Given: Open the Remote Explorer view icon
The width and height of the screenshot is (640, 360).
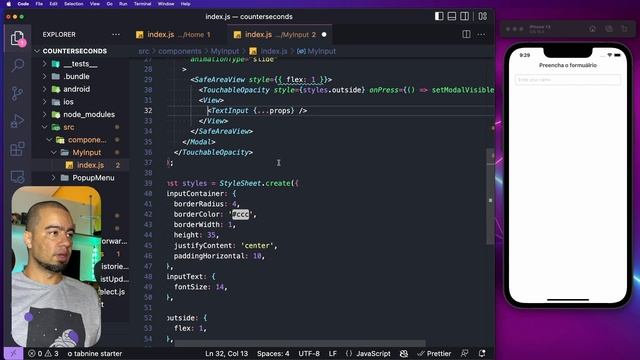Looking at the screenshot, I should (x=18, y=176).
